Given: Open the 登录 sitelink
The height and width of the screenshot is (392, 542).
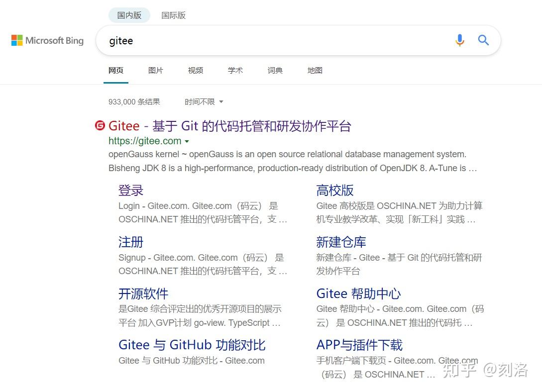Looking at the screenshot, I should (x=131, y=191).
